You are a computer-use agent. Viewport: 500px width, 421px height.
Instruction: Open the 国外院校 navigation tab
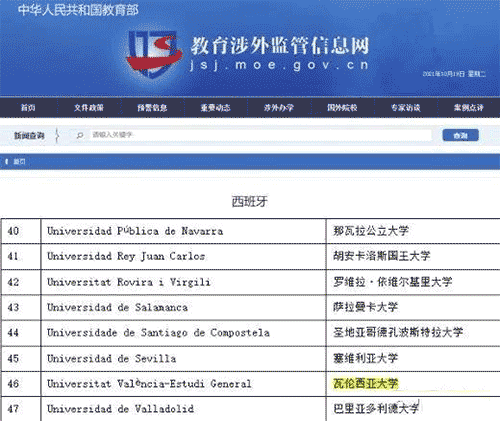point(342,108)
